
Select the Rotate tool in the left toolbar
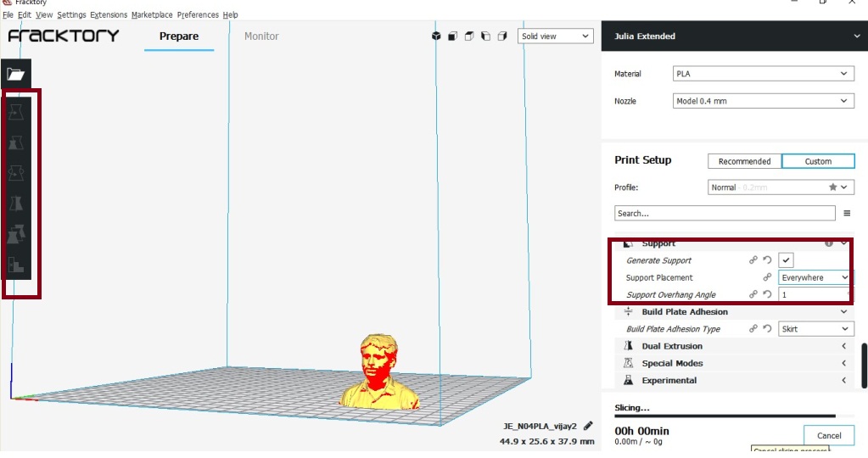[15, 173]
